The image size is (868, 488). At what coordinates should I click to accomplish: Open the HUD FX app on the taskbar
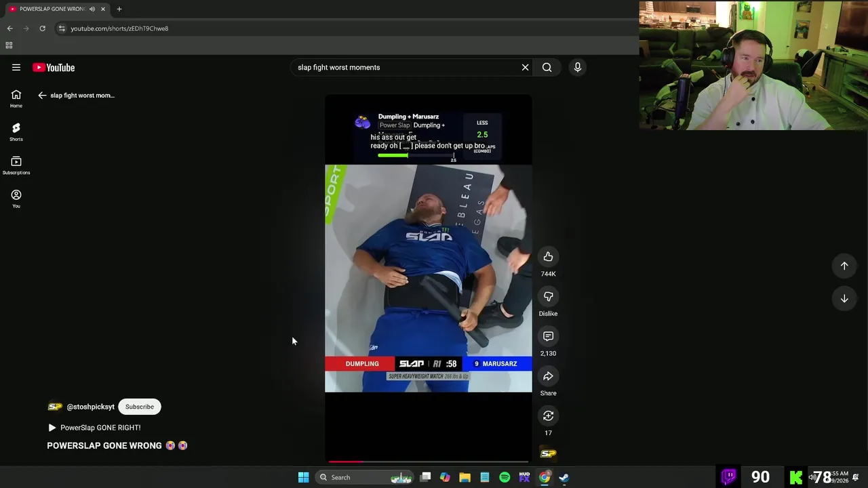(524, 477)
